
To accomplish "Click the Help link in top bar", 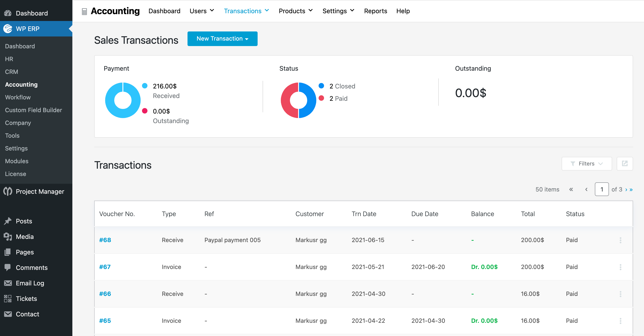I will pos(403,11).
